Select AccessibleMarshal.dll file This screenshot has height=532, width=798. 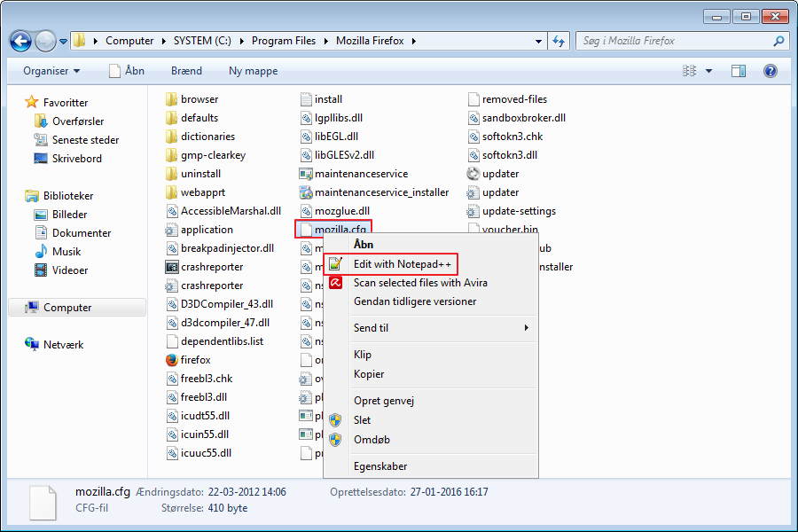tap(223, 211)
